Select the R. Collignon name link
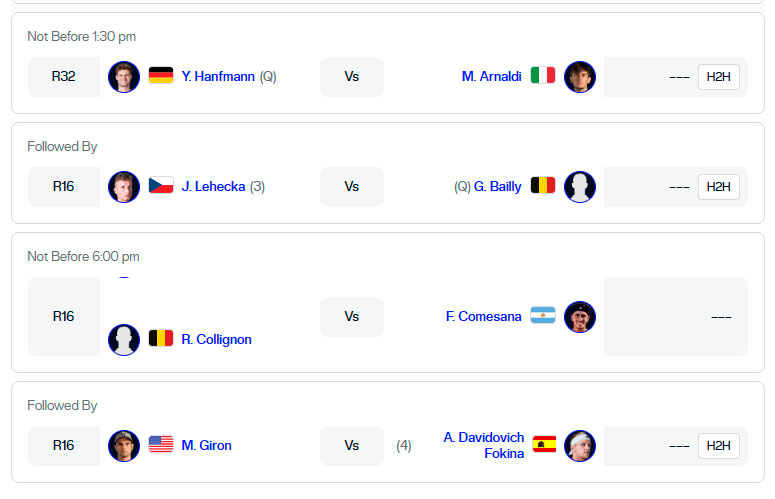The image size is (775, 499). pos(216,339)
